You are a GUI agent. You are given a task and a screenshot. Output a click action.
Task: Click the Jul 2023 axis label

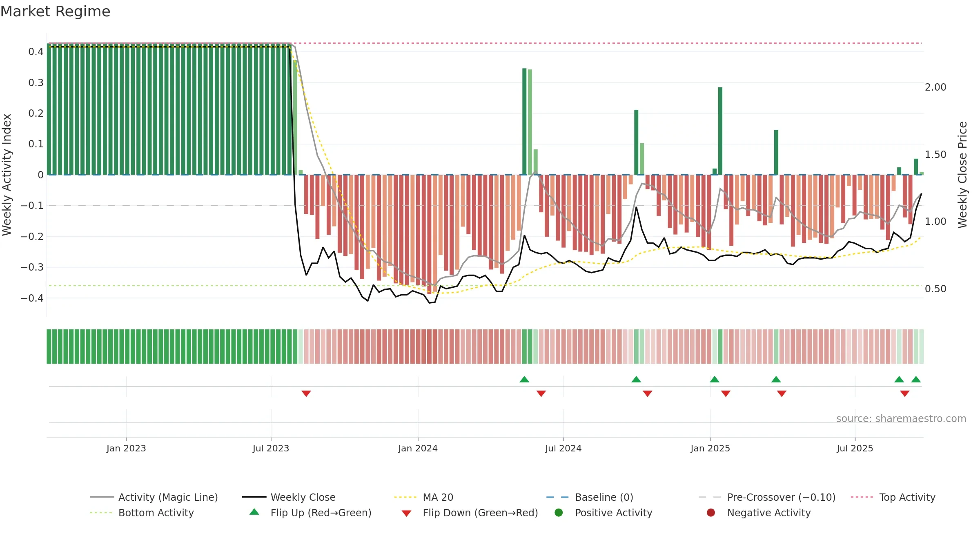[271, 448]
